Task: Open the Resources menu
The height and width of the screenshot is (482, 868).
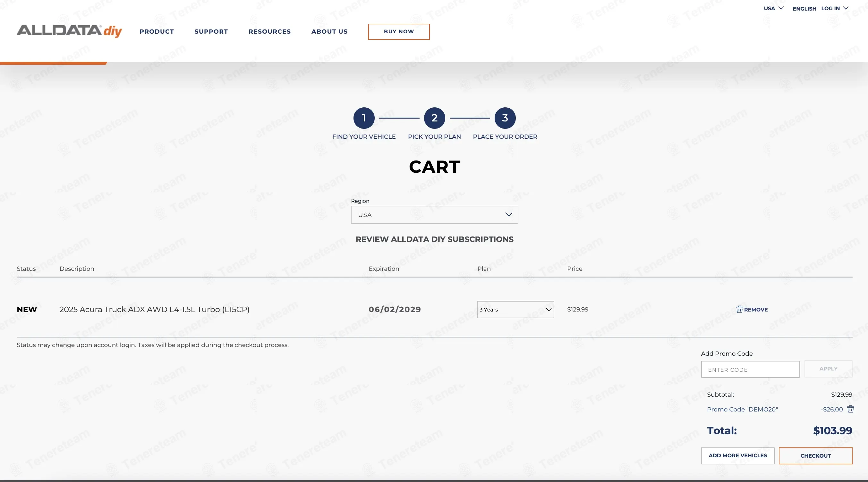Action: pyautogui.click(x=269, y=31)
